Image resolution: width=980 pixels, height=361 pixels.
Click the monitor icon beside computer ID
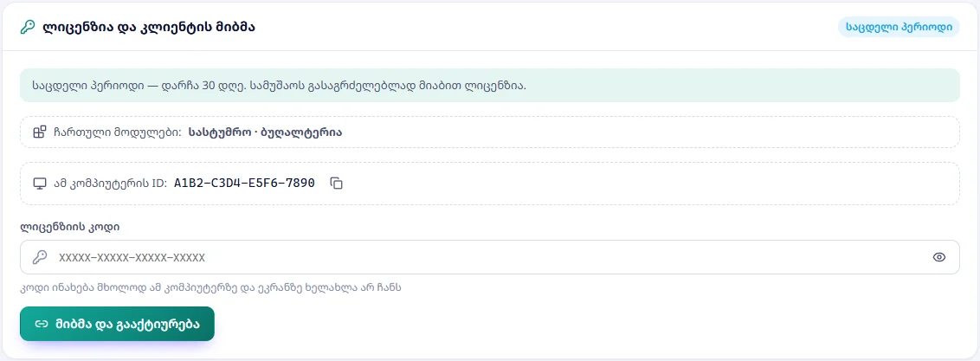coord(39,183)
